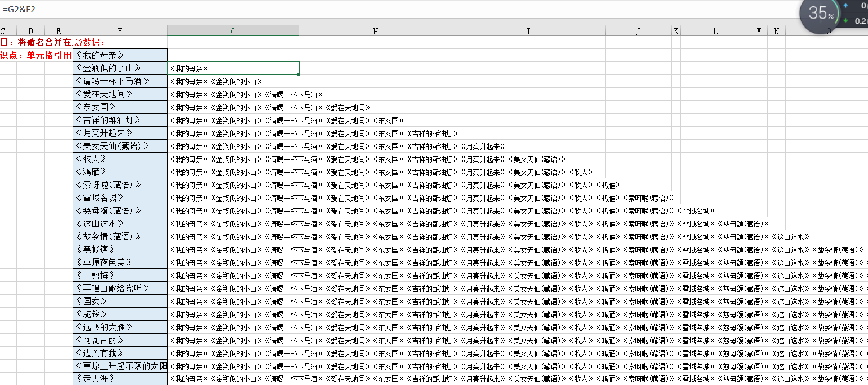
Task: Select cell 《这山这水》 in column F
Action: coord(120,223)
